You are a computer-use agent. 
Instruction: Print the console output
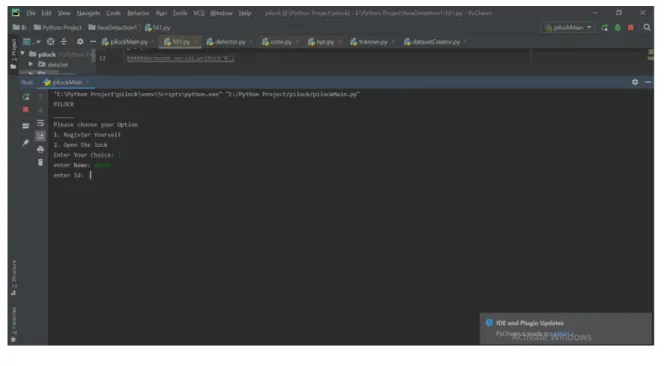[40, 149]
